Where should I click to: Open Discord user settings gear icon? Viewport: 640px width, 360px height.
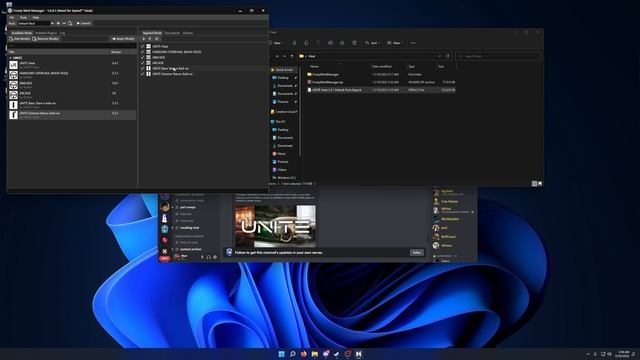[215, 257]
